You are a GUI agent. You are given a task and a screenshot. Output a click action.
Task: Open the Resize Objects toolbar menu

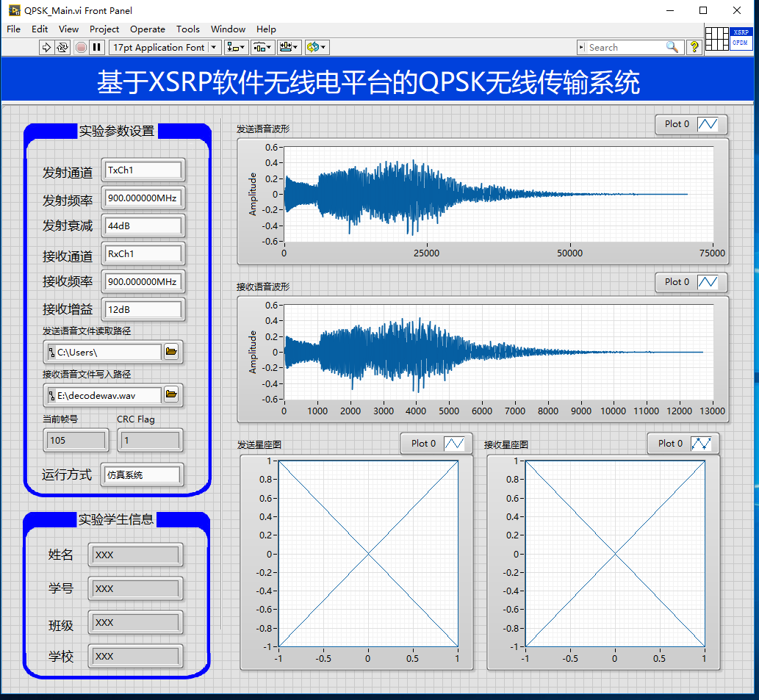289,47
